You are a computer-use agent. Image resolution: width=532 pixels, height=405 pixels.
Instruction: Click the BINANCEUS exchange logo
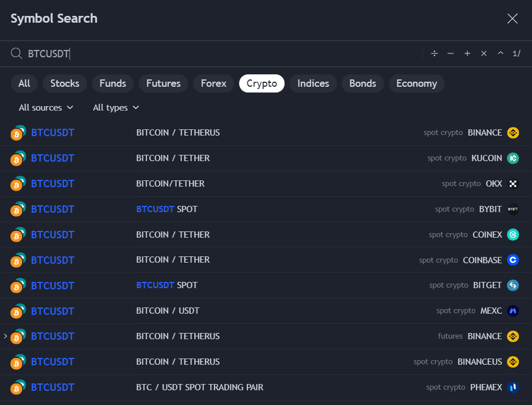[x=513, y=362]
